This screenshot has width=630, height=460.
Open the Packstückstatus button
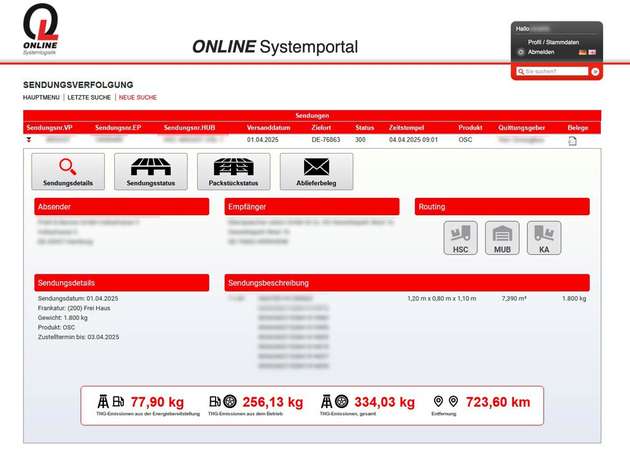pyautogui.click(x=233, y=172)
